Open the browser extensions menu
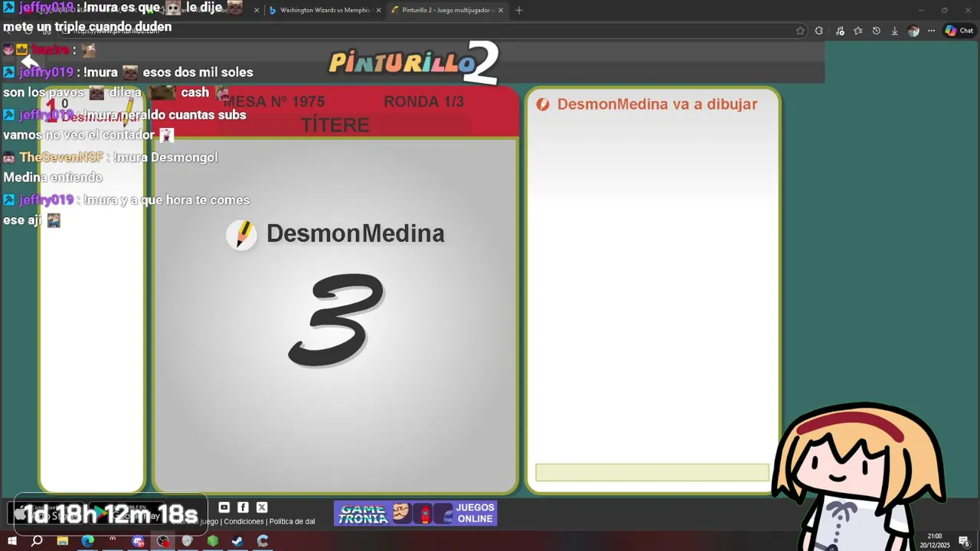 [x=819, y=31]
